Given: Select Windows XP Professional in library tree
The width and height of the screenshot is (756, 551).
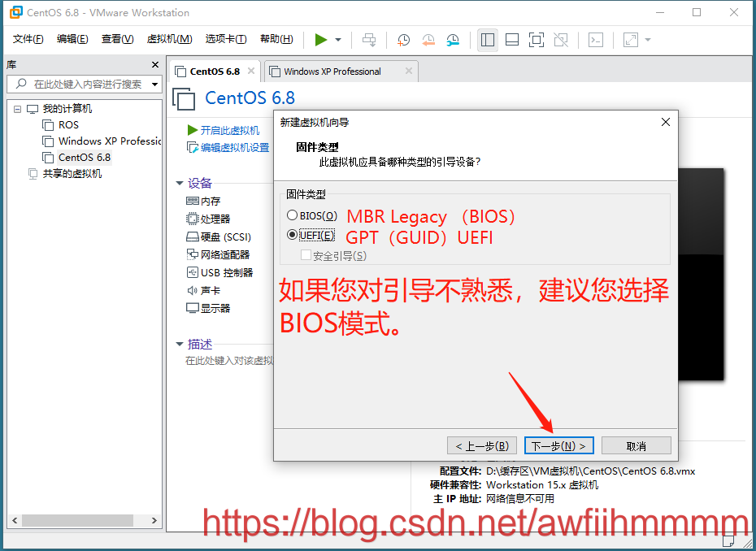Looking at the screenshot, I should (109, 141).
